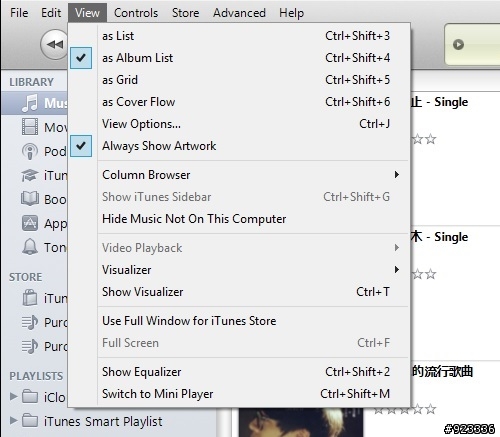Choose as List view
This screenshot has width=500, height=437.
click(x=246, y=36)
